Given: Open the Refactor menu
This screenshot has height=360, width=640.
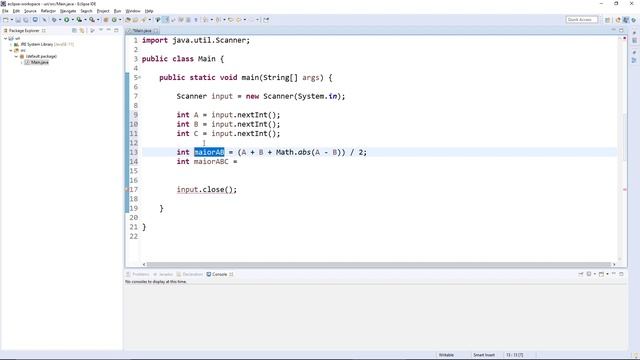Looking at the screenshot, I should [x=48, y=11].
